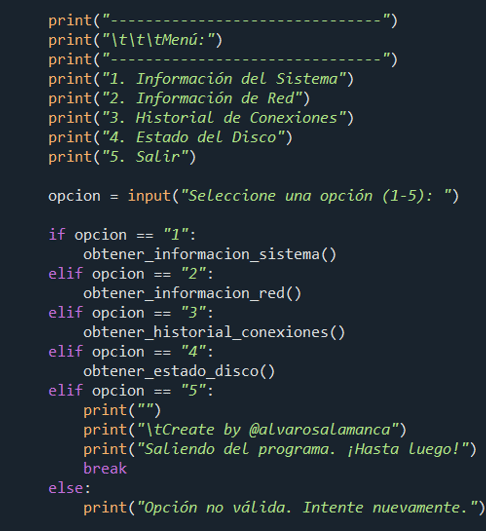Click the break keyword
Image resolution: width=486 pixels, height=531 pixels.
(105, 469)
